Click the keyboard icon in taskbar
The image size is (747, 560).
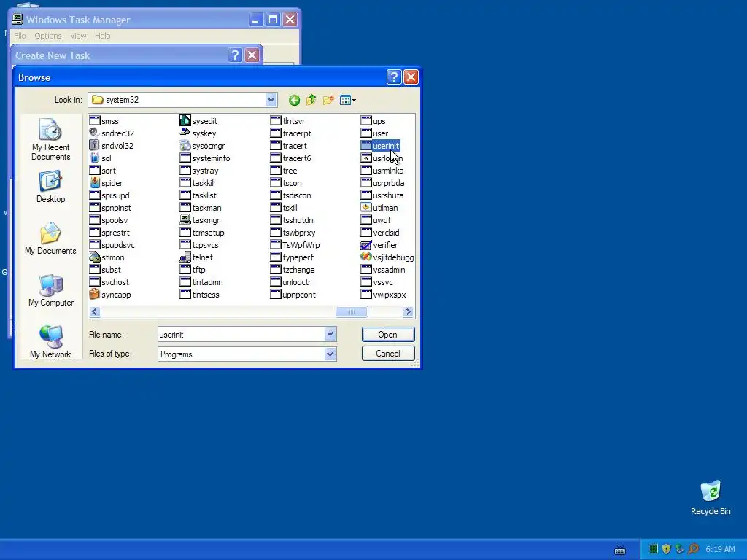620,551
